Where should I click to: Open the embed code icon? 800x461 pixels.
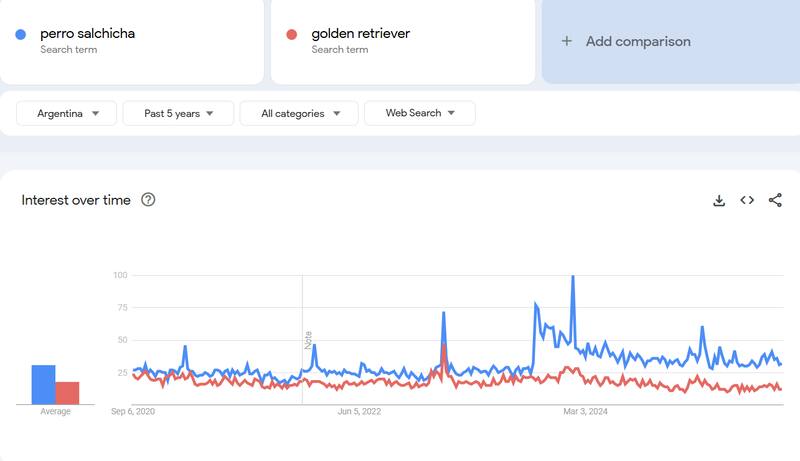(747, 200)
